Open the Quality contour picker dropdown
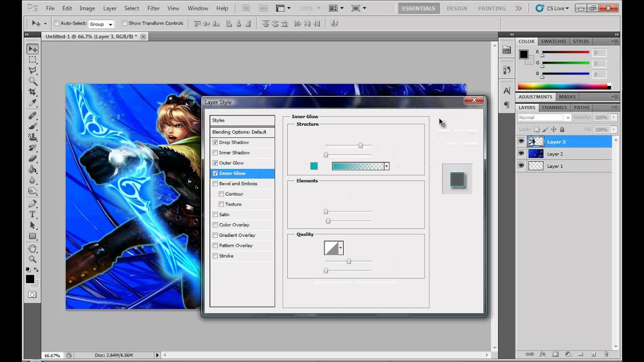 341,248
